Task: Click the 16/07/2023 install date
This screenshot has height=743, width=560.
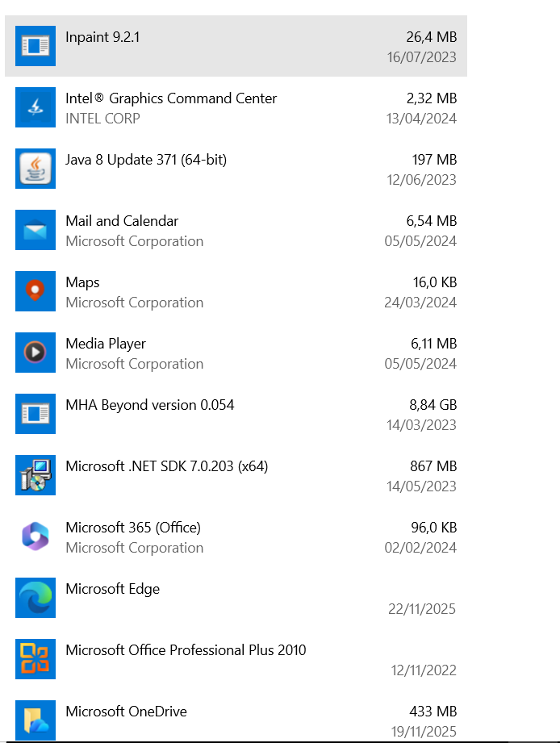Action: tap(422, 57)
